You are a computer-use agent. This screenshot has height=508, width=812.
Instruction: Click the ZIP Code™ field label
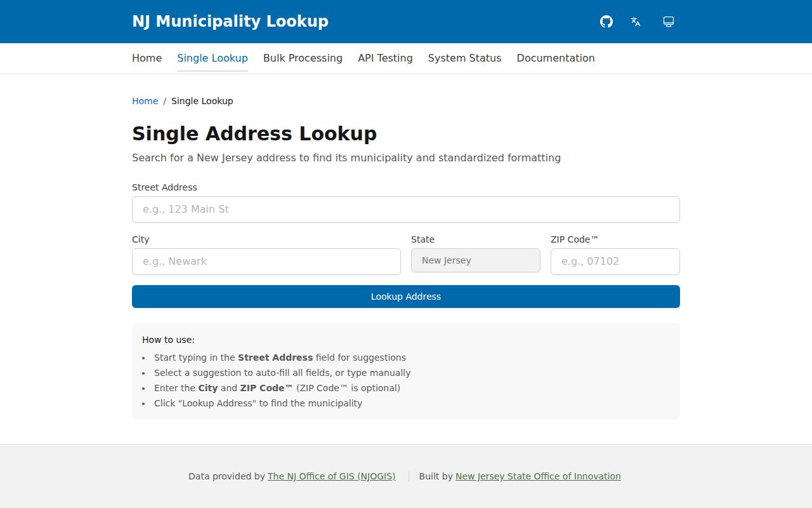575,239
